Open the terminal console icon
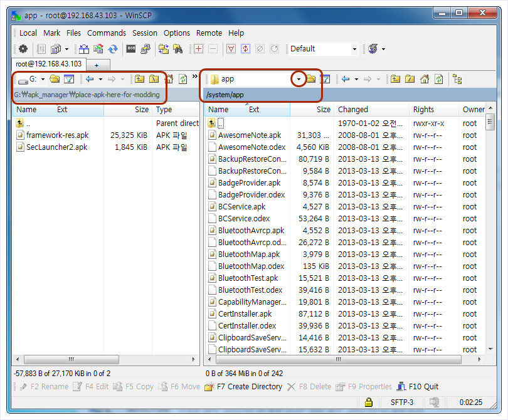 click(x=131, y=49)
